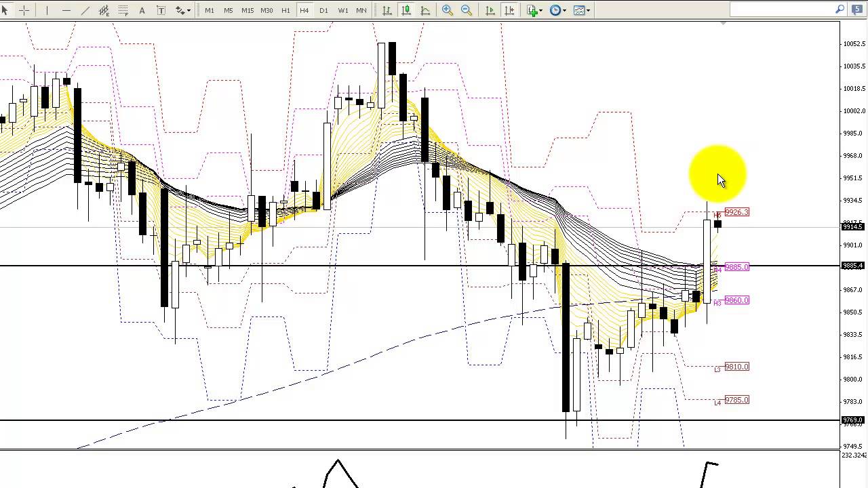Viewport: 868px width, 488px height.
Task: Switch to the M1 timeframe
Action: point(210,10)
